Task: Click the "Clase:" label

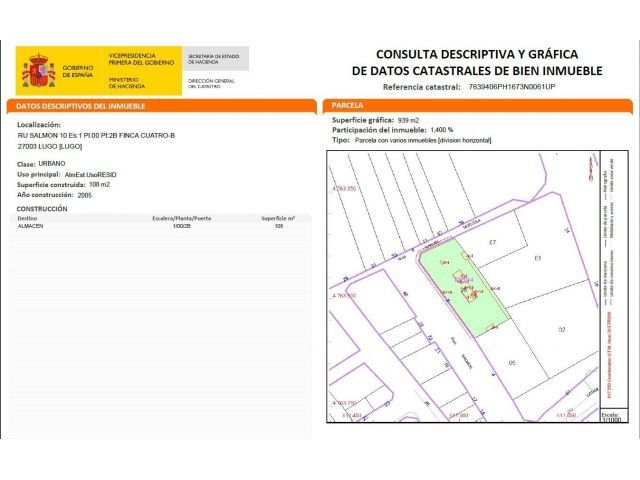Action: (x=26, y=164)
